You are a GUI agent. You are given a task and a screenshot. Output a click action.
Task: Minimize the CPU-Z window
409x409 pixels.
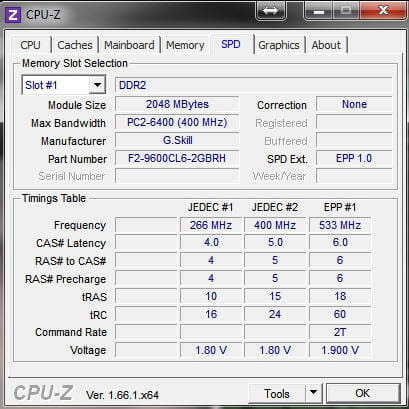(319, 11)
